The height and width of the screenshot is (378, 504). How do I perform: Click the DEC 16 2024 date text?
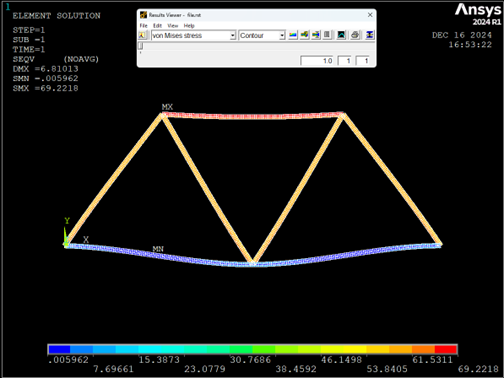click(x=462, y=35)
